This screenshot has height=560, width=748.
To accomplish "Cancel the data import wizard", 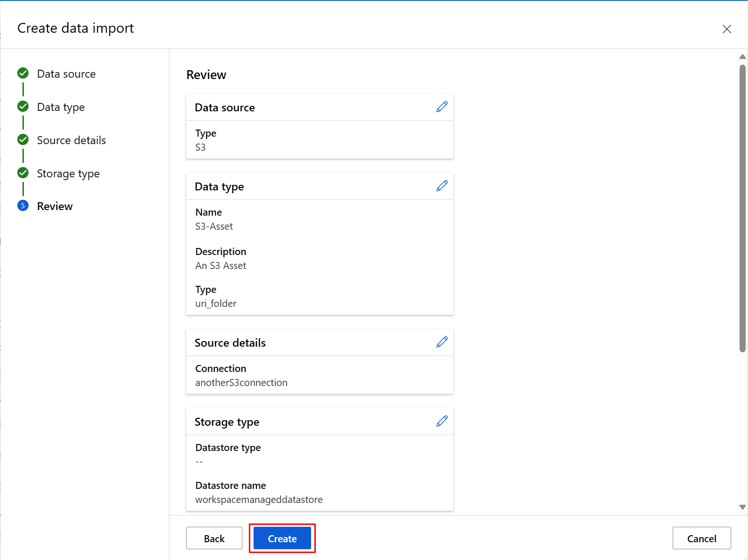I will [x=701, y=538].
